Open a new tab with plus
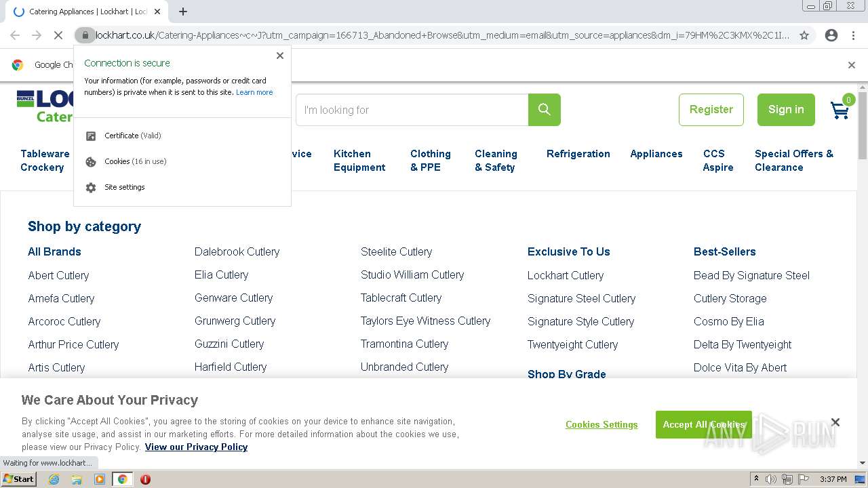This screenshot has width=868, height=488. [x=183, y=12]
